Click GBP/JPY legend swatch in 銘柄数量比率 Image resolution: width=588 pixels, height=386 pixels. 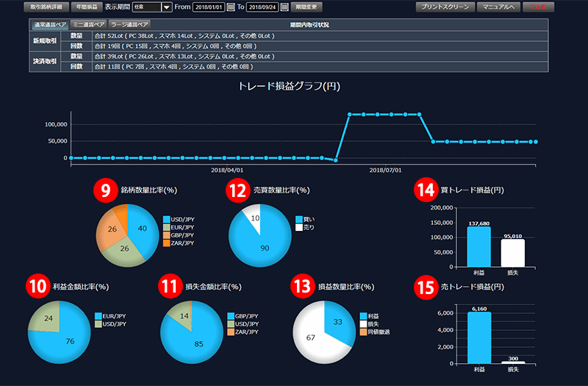167,235
